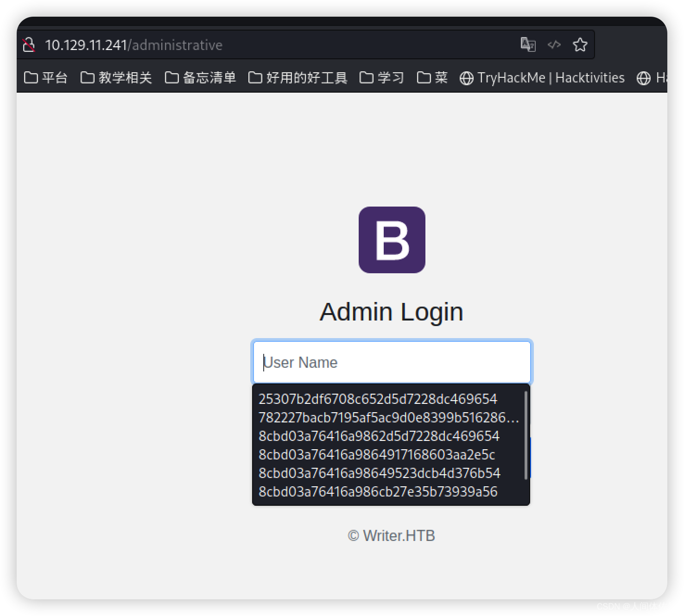
Task: Click the purple Bootstrap B logo
Action: click(x=392, y=240)
